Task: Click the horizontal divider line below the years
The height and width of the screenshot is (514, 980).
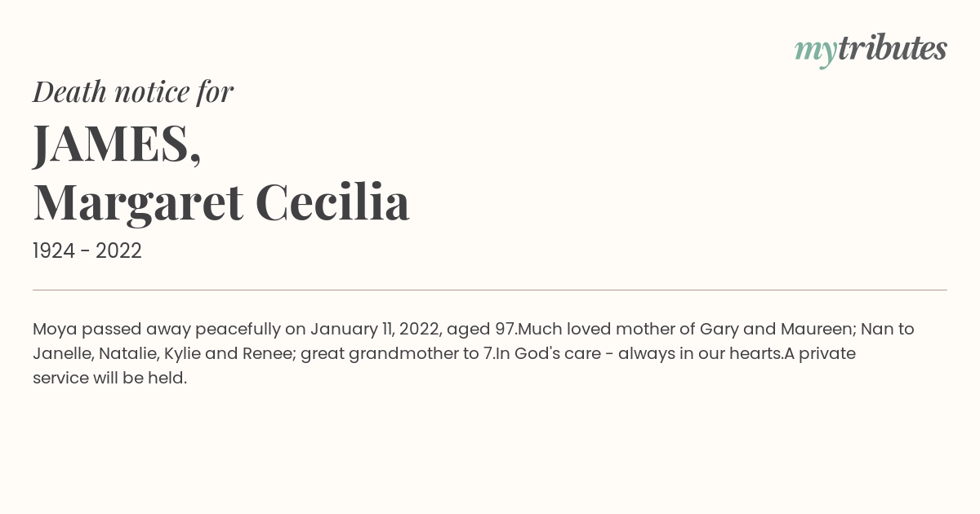Action: [x=490, y=290]
